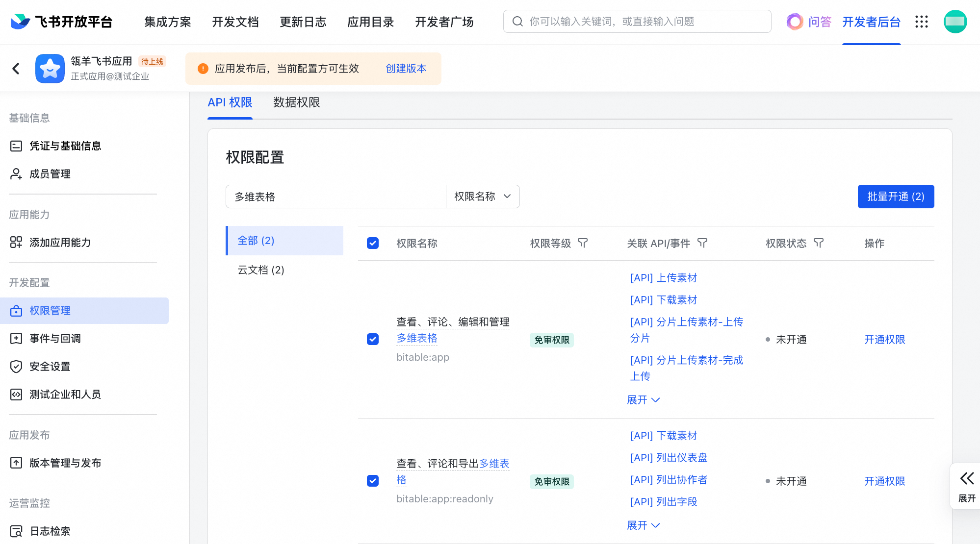The width and height of the screenshot is (980, 544).
Task: Click the top search input field
Action: click(638, 22)
